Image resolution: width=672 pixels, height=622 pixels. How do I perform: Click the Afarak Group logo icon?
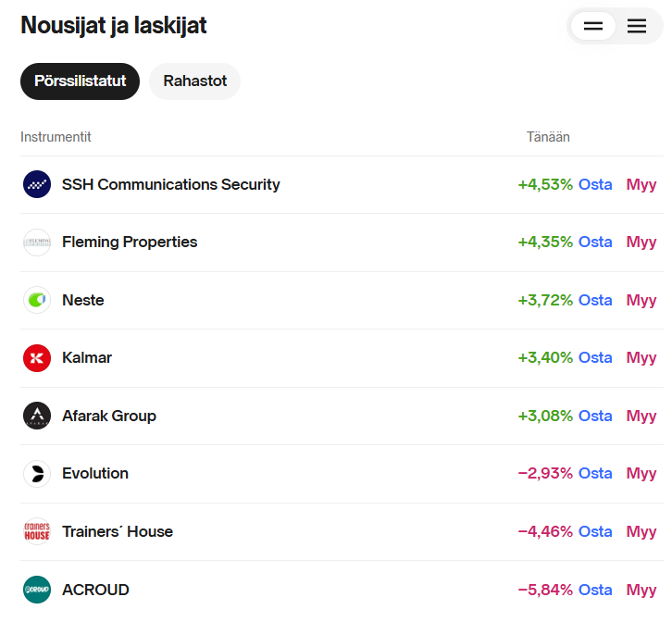pos(37,416)
